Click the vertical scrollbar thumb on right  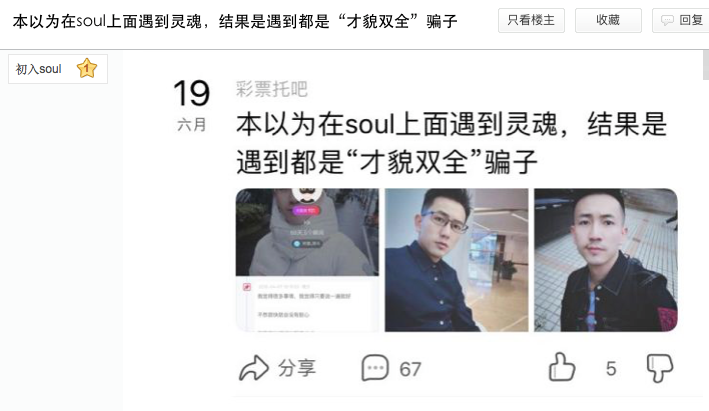[x=706, y=65]
